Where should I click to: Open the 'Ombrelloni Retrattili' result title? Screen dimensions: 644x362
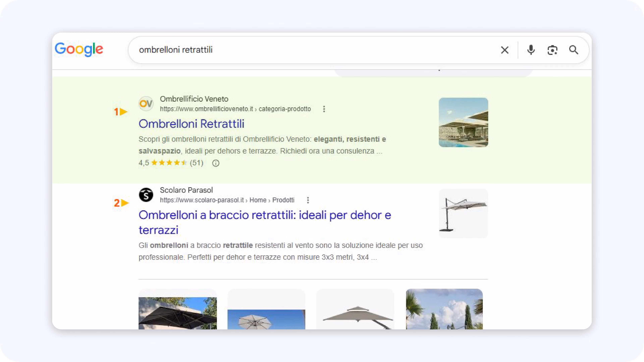(191, 124)
